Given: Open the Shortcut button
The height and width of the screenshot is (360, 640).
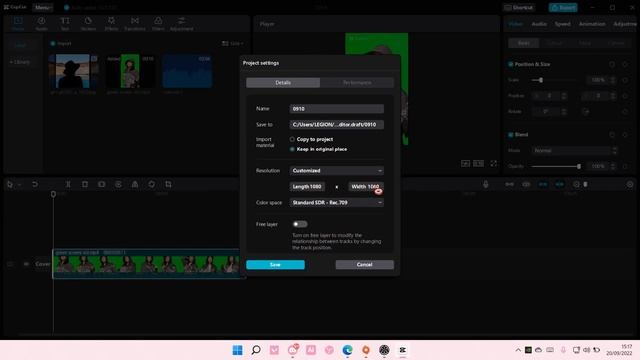Looking at the screenshot, I should point(518,7).
